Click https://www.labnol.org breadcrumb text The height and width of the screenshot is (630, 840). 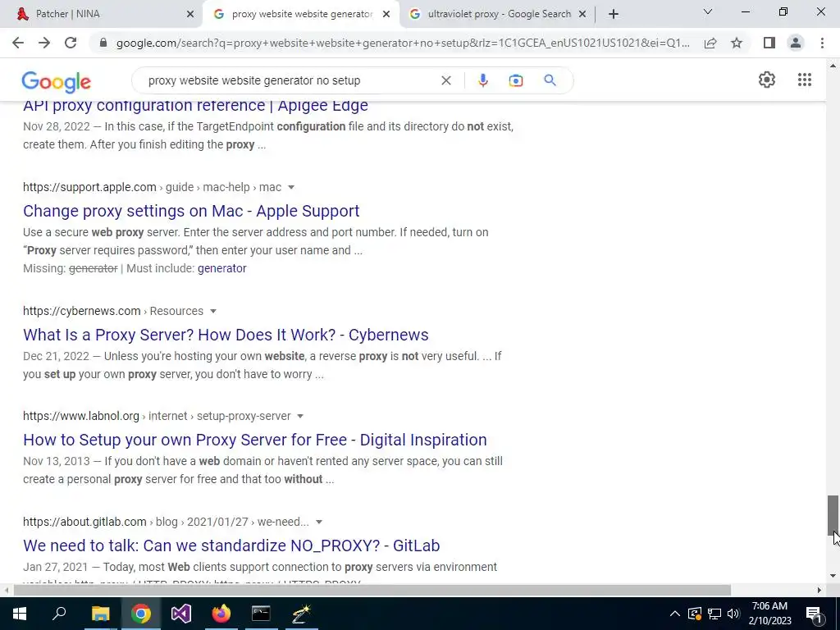[81, 416]
